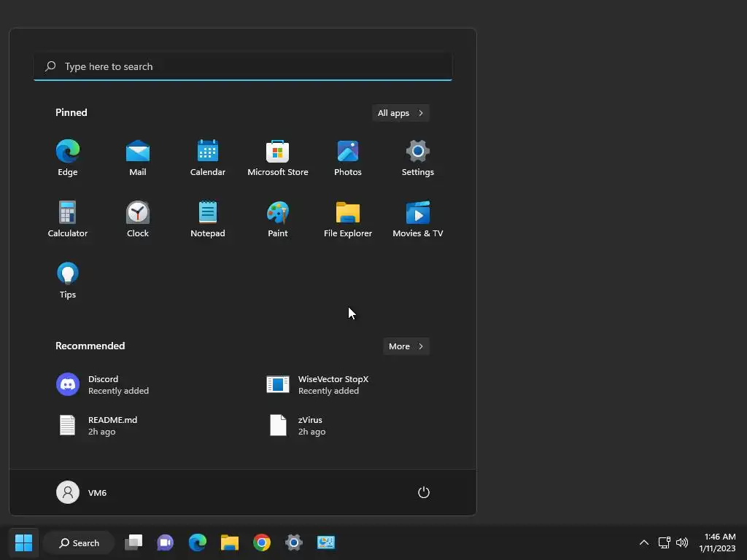Open the Control Panel taskbar icon
The image size is (747, 560).
(x=326, y=542)
